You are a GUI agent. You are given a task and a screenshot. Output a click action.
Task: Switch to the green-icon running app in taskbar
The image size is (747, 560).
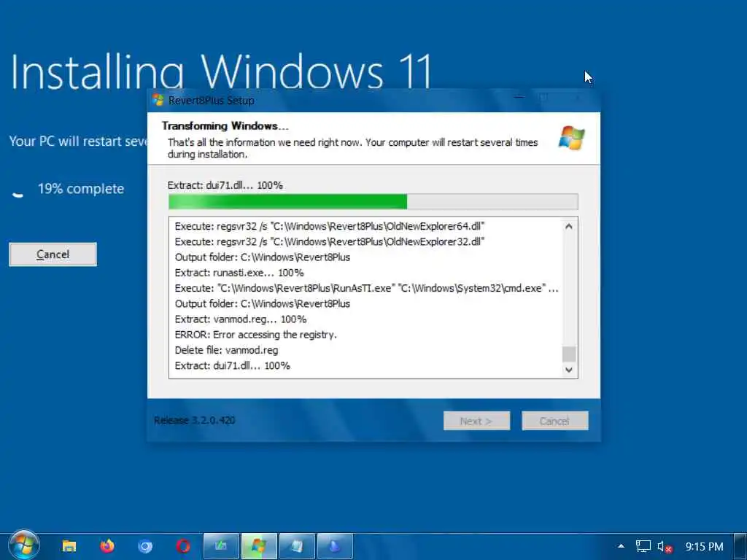click(x=221, y=546)
